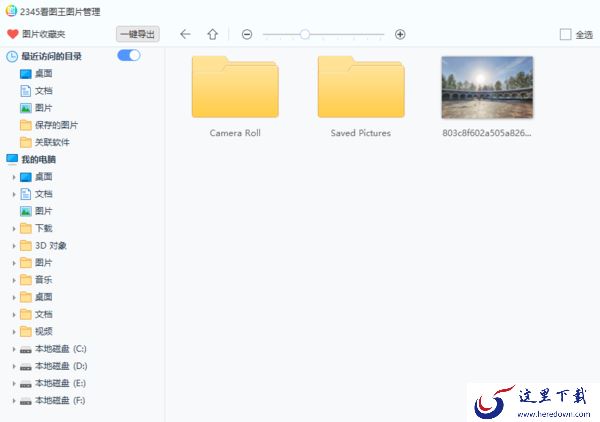
Task: Open 桌面 under 最近访问的目录
Action: 36,73
